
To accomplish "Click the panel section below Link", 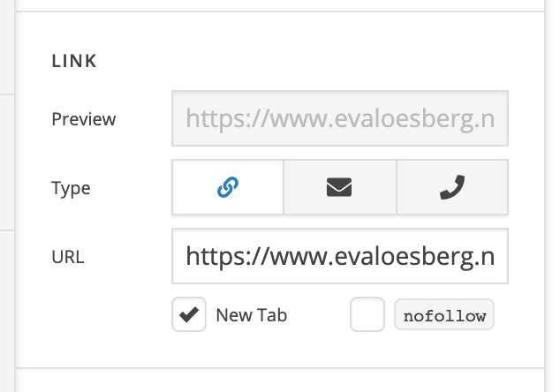I will [280, 381].
